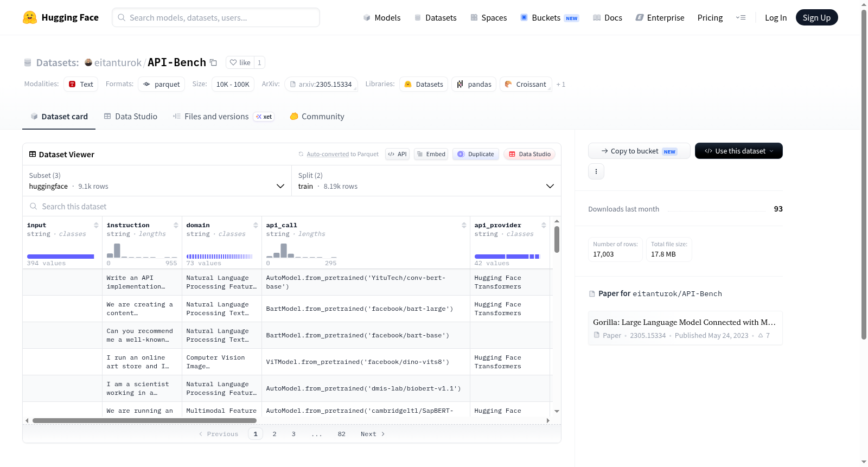Open Data Studio from viewer header
Image resolution: width=868 pixels, height=467 pixels.
(529, 154)
